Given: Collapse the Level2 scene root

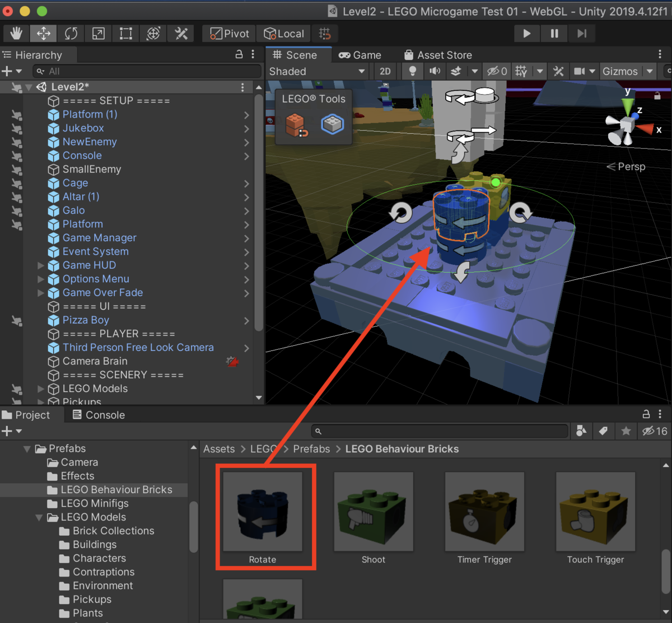Looking at the screenshot, I should 29,87.
